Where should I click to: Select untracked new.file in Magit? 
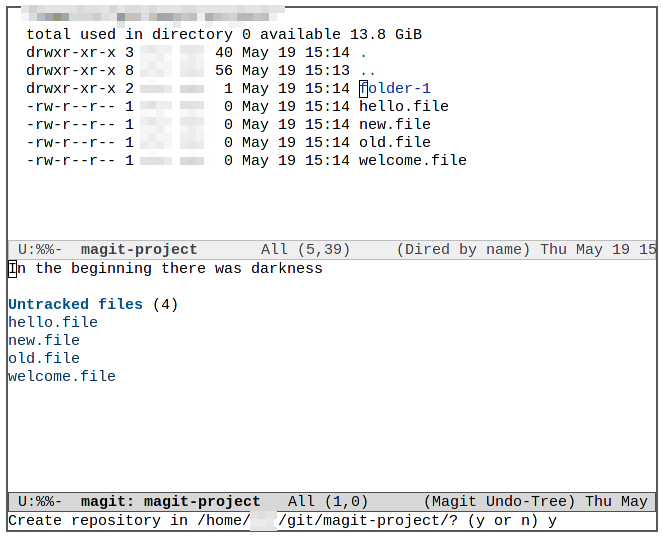pos(44,340)
